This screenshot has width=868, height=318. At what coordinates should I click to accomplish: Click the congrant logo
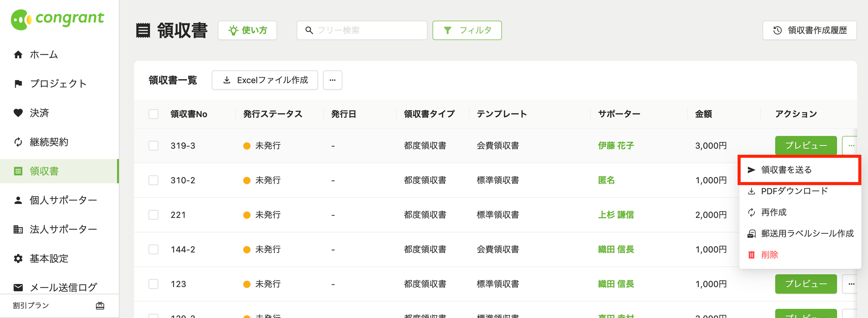pyautogui.click(x=57, y=19)
